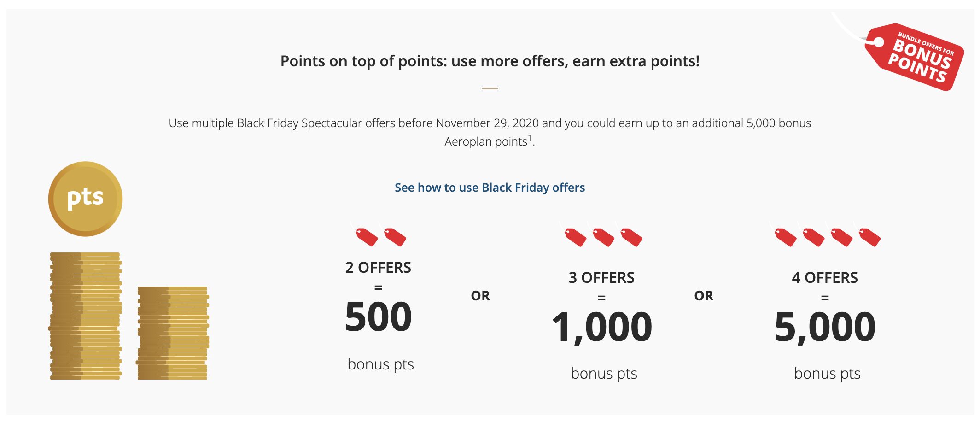Viewport: 980px width, 422px height.
Task: Open "See how to use Black Friday offers"
Action: coord(490,188)
